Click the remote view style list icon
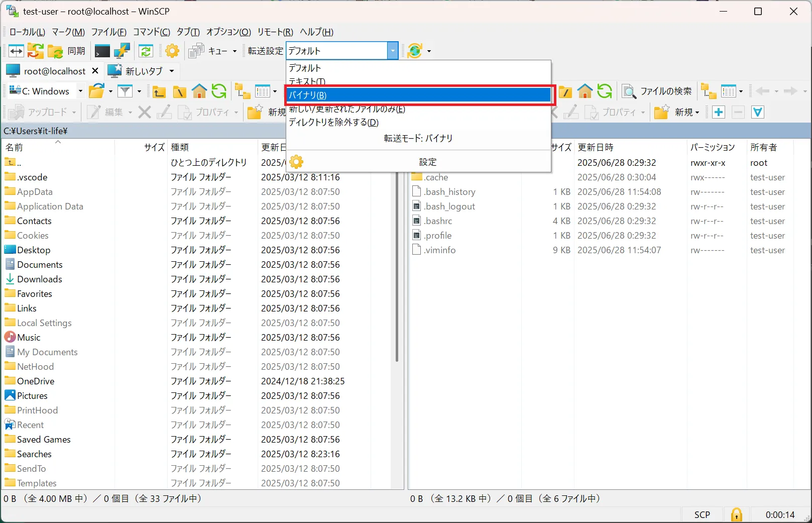The image size is (812, 523). coord(729,91)
